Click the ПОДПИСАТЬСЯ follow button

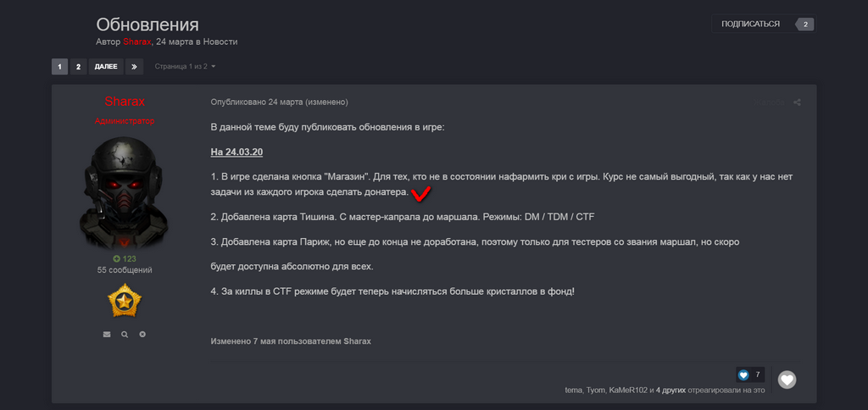pyautogui.click(x=750, y=24)
